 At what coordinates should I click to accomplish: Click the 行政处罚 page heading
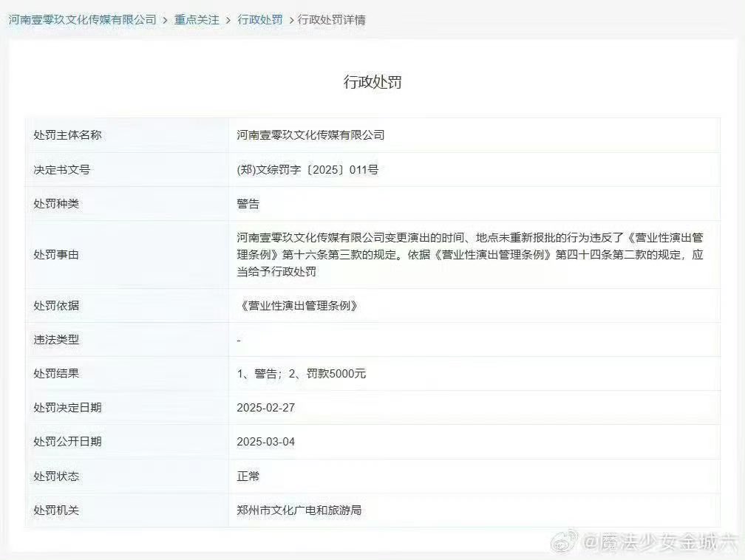pos(372,82)
